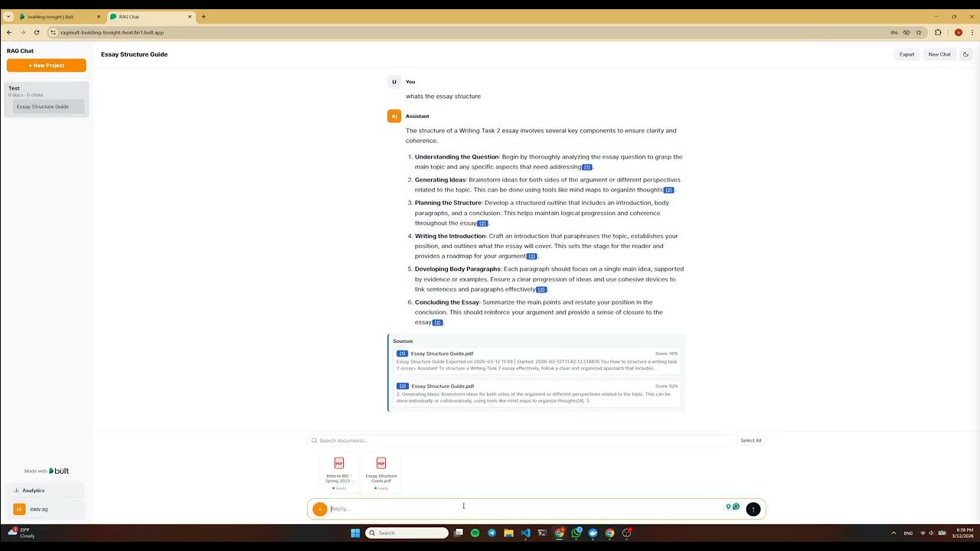Screen dimensions: 980x551
Task: Reload the current page
Action: 36,32
